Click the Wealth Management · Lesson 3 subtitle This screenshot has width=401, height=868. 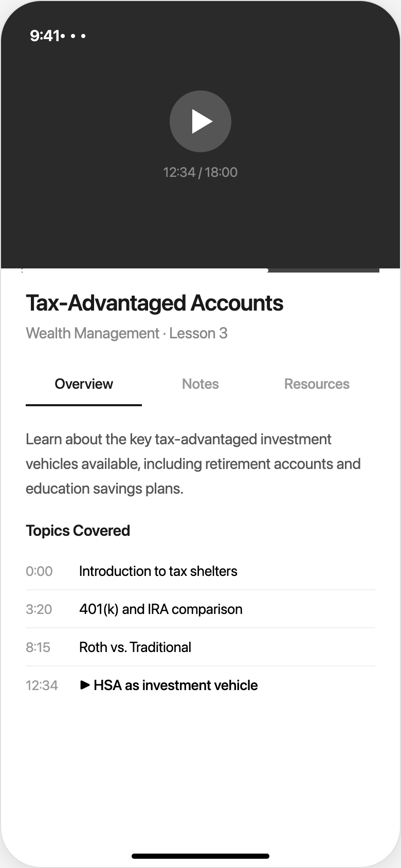[126, 333]
